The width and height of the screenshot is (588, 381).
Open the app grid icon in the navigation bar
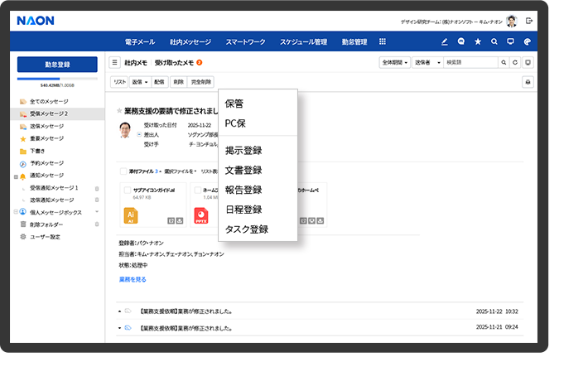coord(382,41)
